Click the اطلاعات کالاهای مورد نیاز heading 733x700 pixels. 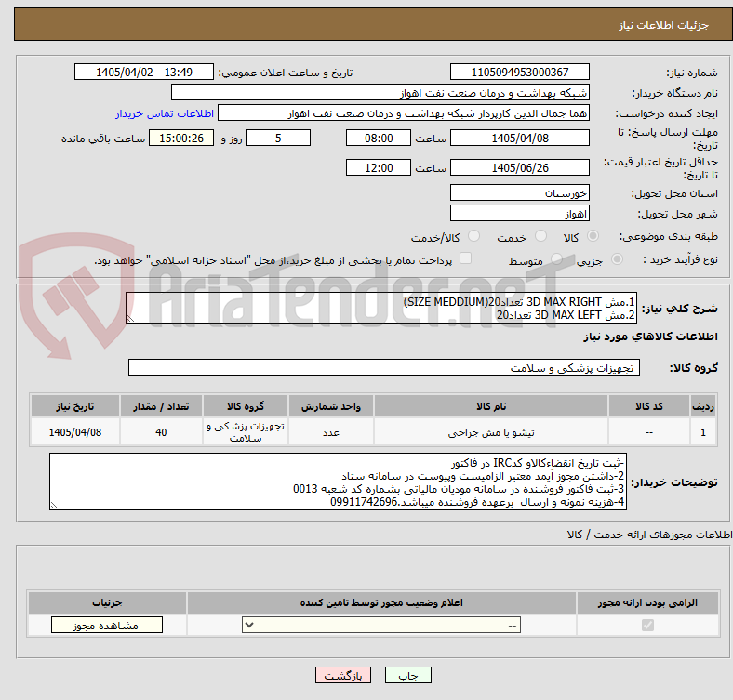650,337
